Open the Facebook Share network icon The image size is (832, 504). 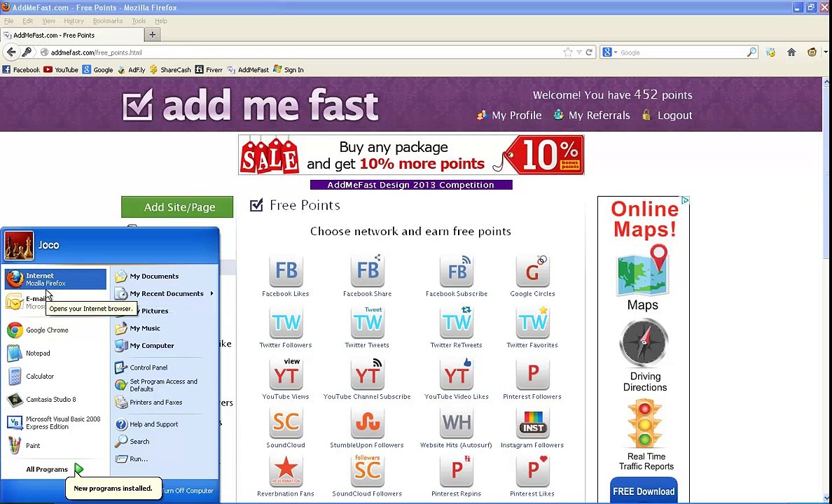click(367, 271)
